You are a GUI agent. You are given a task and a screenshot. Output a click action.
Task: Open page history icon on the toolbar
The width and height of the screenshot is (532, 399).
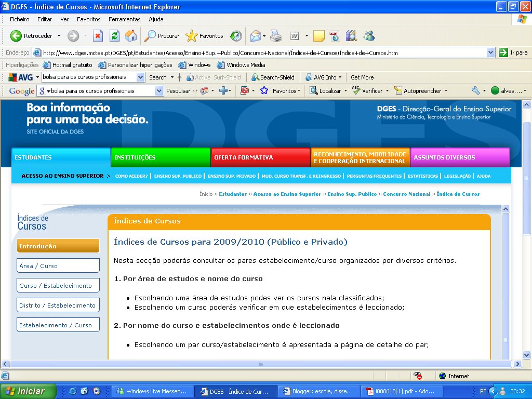pos(350,36)
